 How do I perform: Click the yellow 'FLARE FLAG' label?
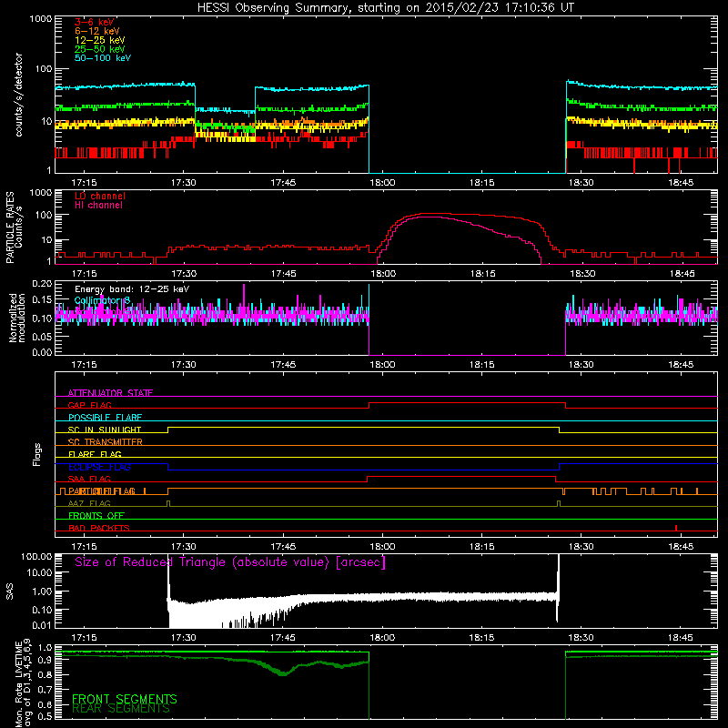point(95,454)
